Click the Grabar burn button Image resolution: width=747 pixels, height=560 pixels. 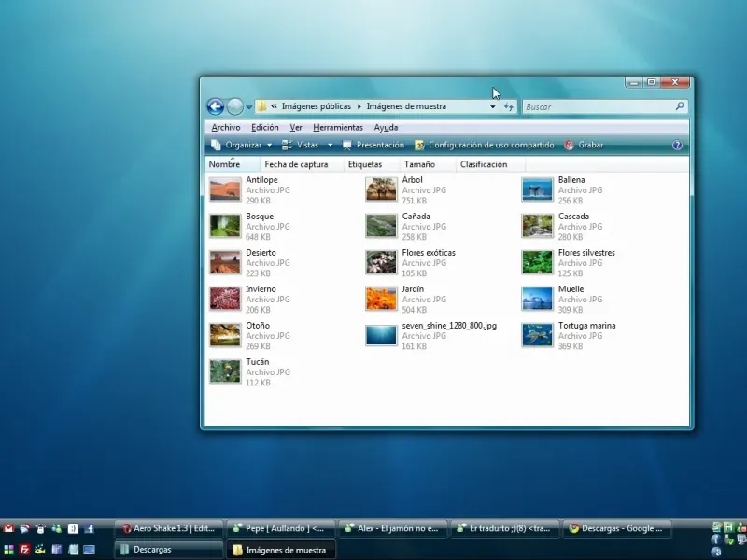tap(585, 145)
